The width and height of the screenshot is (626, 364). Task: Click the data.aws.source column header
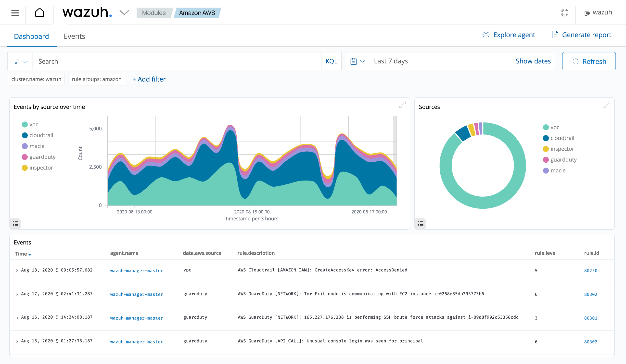click(202, 253)
